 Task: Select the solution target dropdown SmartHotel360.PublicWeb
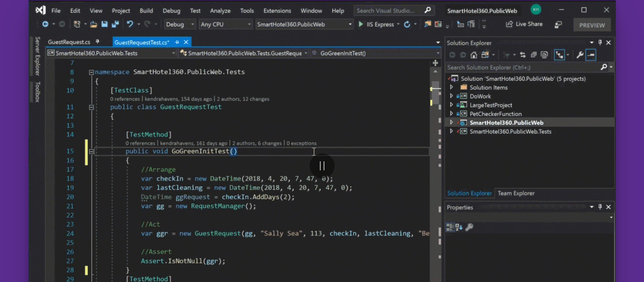303,24
